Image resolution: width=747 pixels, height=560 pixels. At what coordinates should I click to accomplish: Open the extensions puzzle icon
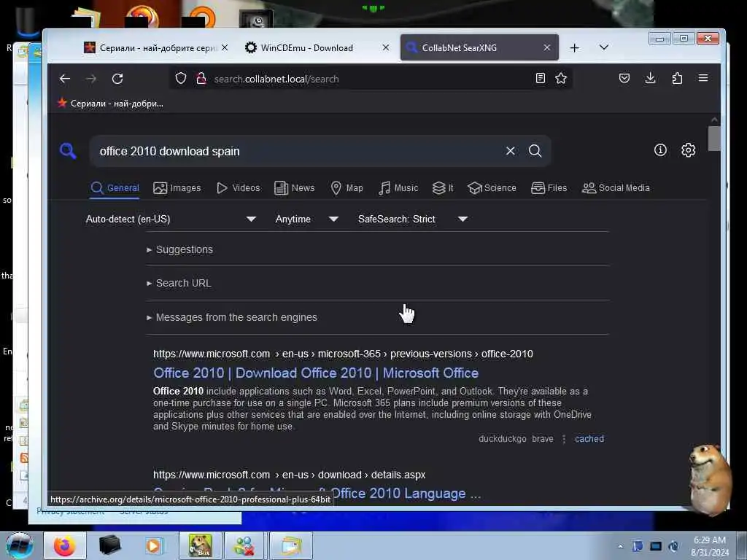pos(677,78)
